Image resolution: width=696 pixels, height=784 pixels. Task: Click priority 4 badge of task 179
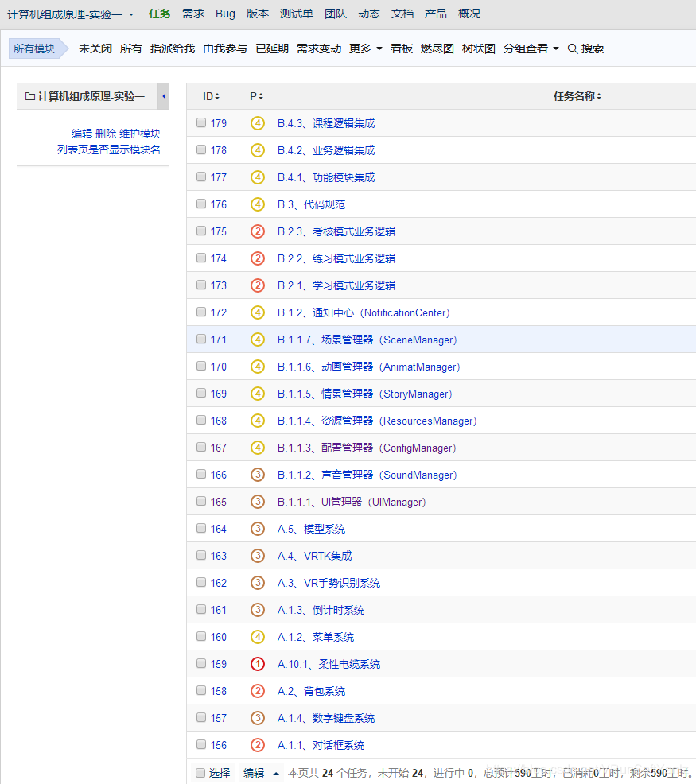tap(257, 123)
